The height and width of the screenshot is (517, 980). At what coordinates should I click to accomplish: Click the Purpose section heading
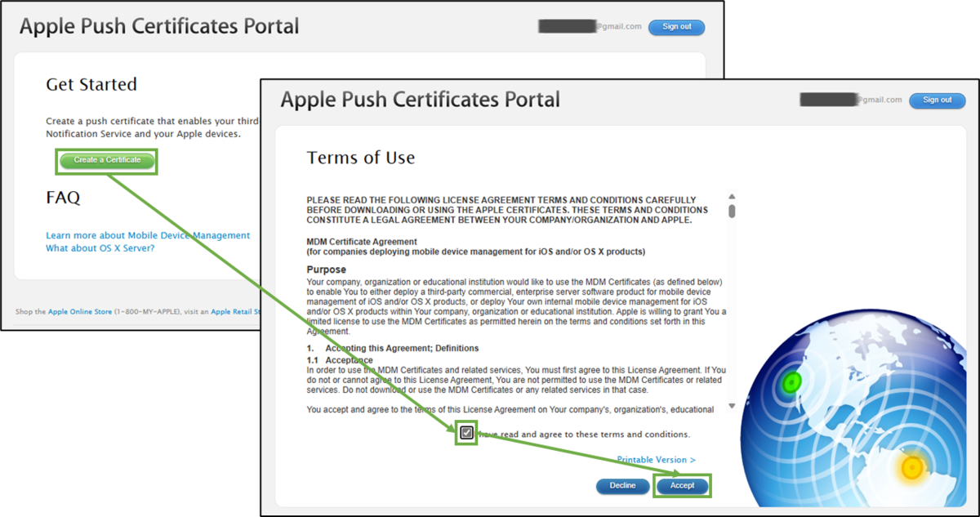click(326, 270)
